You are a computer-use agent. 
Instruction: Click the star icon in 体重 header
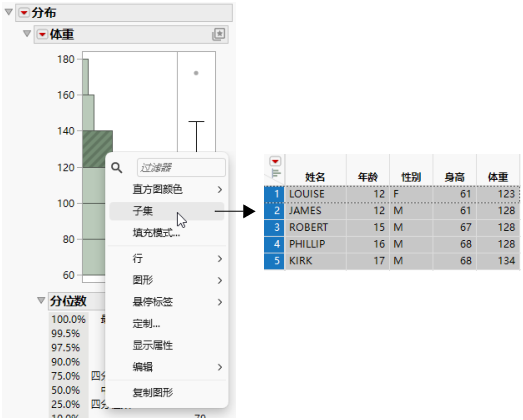(219, 34)
